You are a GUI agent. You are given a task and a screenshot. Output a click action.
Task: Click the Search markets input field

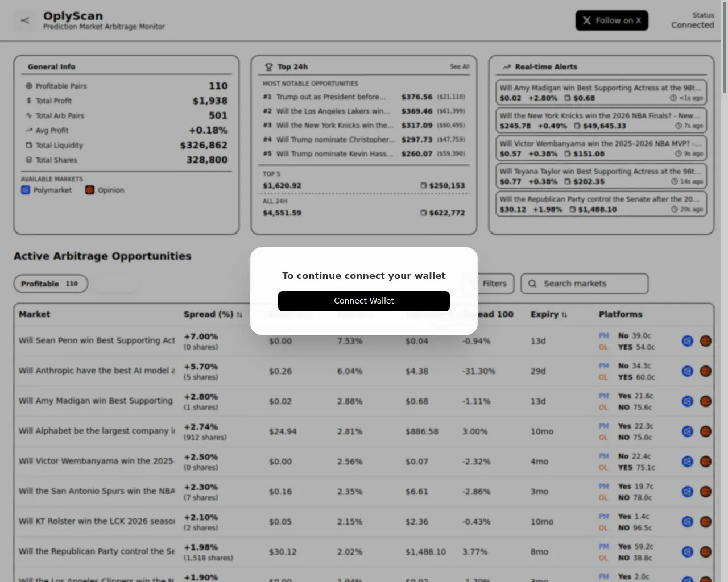585,284
